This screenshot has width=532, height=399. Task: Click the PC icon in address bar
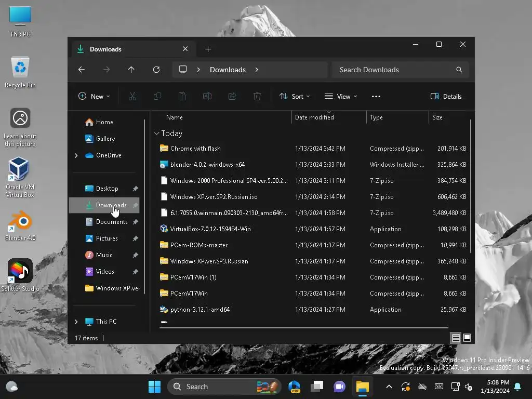pyautogui.click(x=183, y=70)
